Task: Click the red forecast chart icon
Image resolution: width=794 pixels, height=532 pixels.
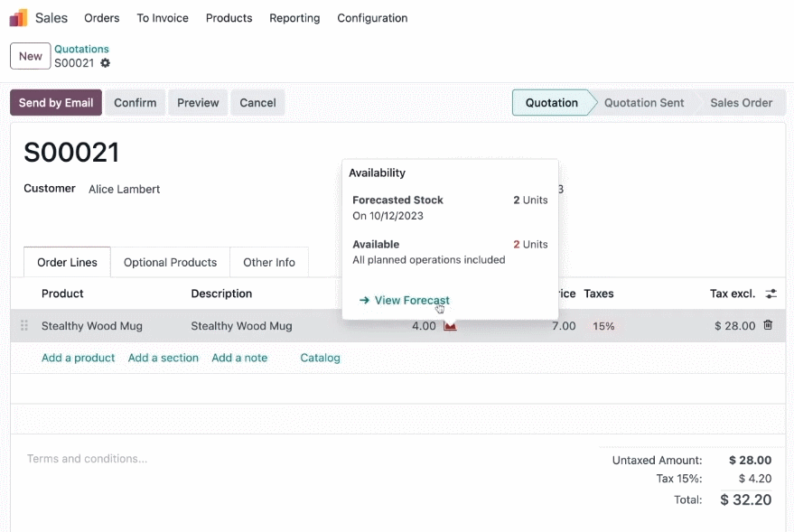Action: [450, 326]
